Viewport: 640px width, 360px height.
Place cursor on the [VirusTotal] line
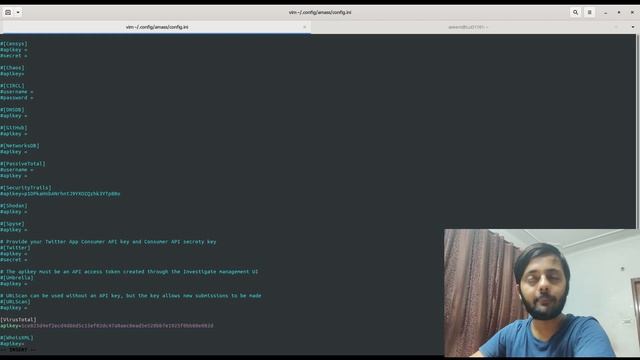click(18, 320)
